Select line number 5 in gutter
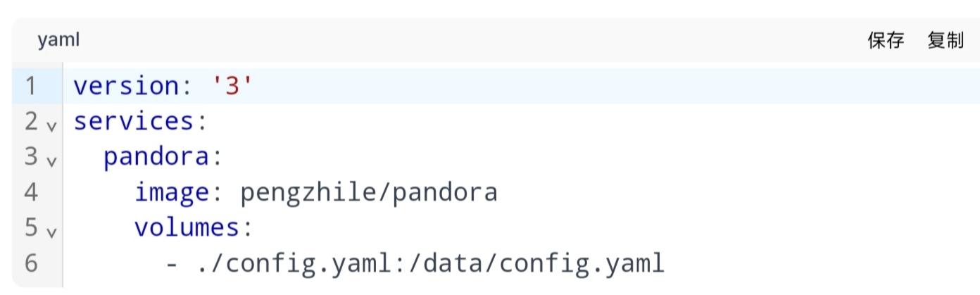The width and height of the screenshot is (980, 295). click(31, 227)
